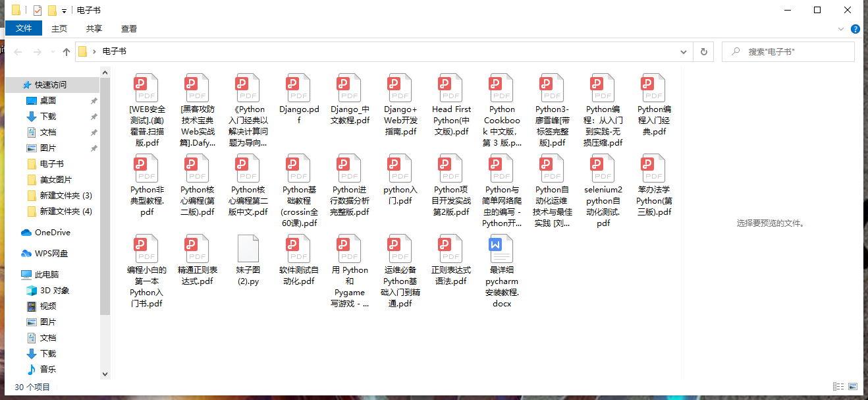
Task: Expand the ribbon with the chevron
Action: (x=841, y=28)
